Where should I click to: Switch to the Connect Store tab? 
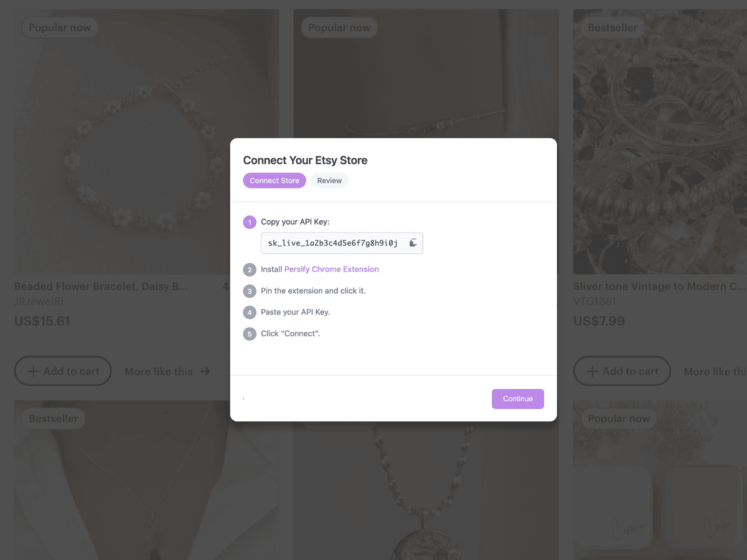coord(275,181)
